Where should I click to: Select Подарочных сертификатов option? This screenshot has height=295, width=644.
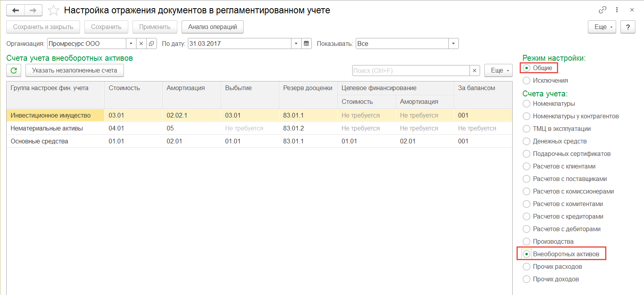(527, 154)
